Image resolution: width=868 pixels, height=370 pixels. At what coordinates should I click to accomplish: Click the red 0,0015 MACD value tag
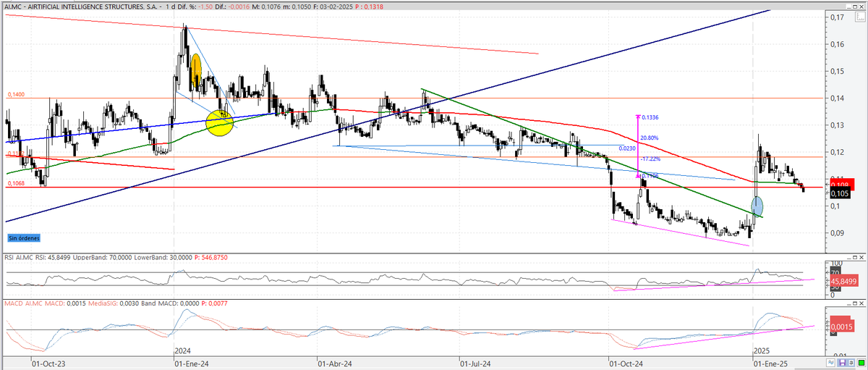click(841, 327)
